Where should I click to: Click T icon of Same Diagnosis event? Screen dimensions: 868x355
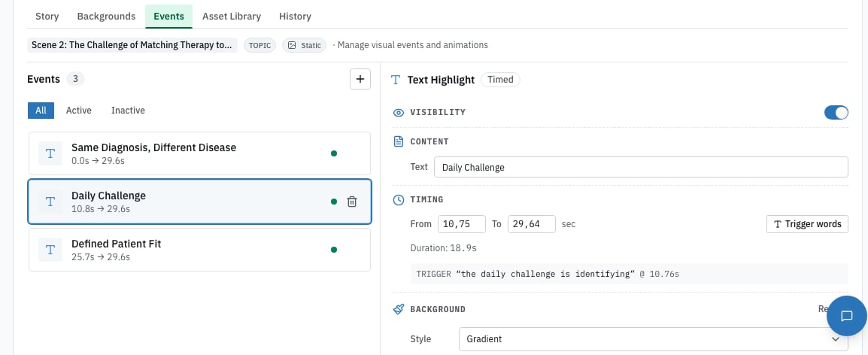(50, 153)
